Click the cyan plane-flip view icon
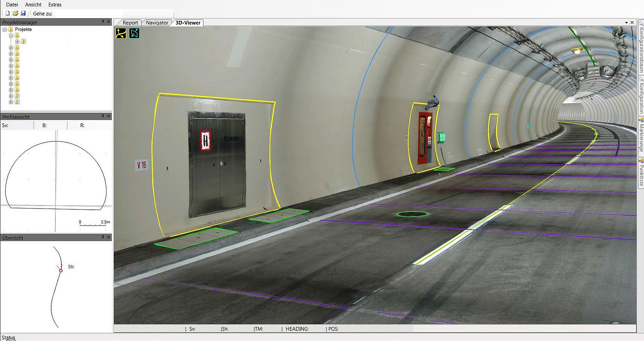Image resolution: width=644 pixels, height=341 pixels. (134, 33)
